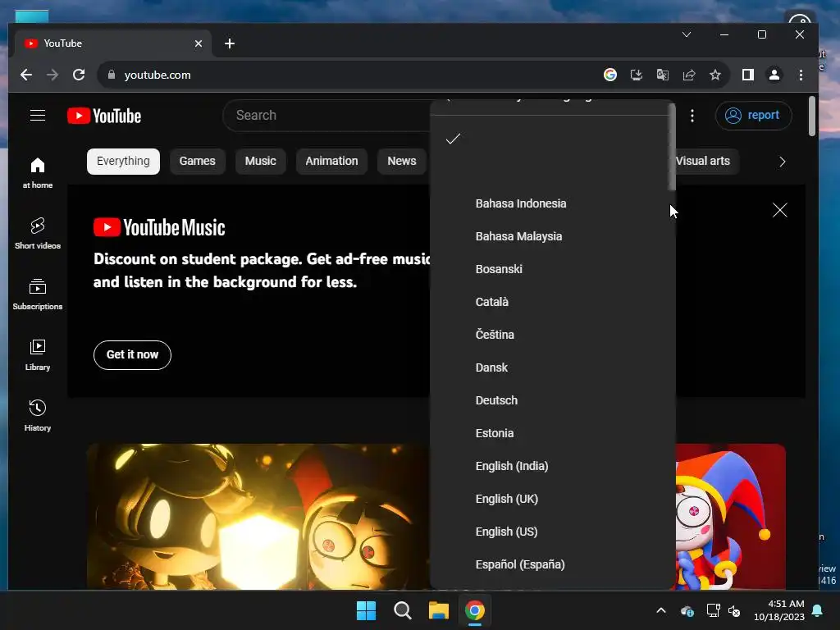The width and height of the screenshot is (840, 630).
Task: Choose Deutsch language
Action: [550, 400]
